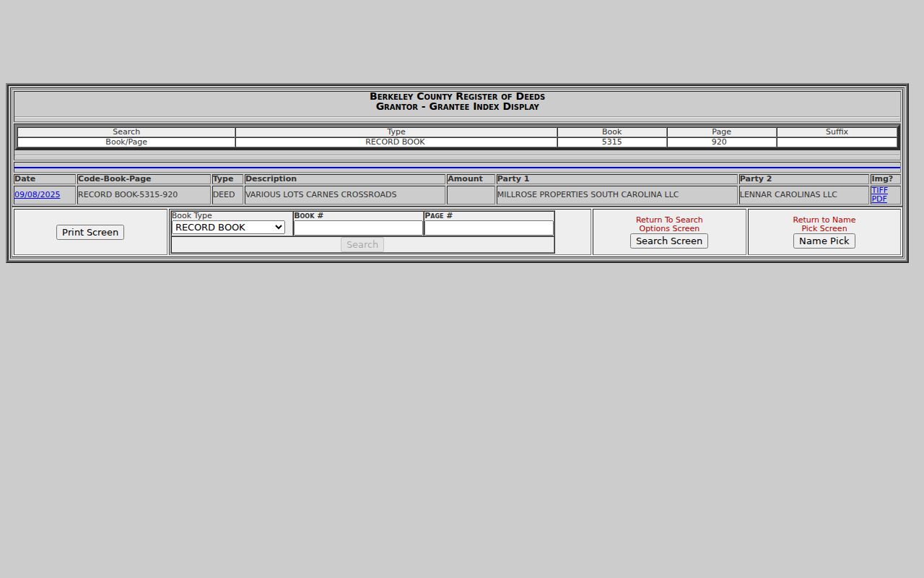The height and width of the screenshot is (578, 924).
Task: Open the 09/08/2025 date link
Action: pos(37,194)
